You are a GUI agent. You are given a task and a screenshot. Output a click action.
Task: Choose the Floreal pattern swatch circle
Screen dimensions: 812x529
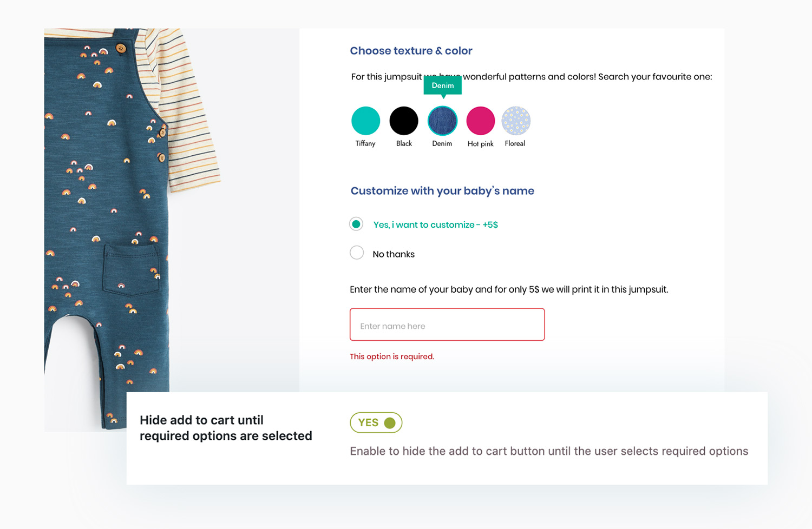(516, 121)
